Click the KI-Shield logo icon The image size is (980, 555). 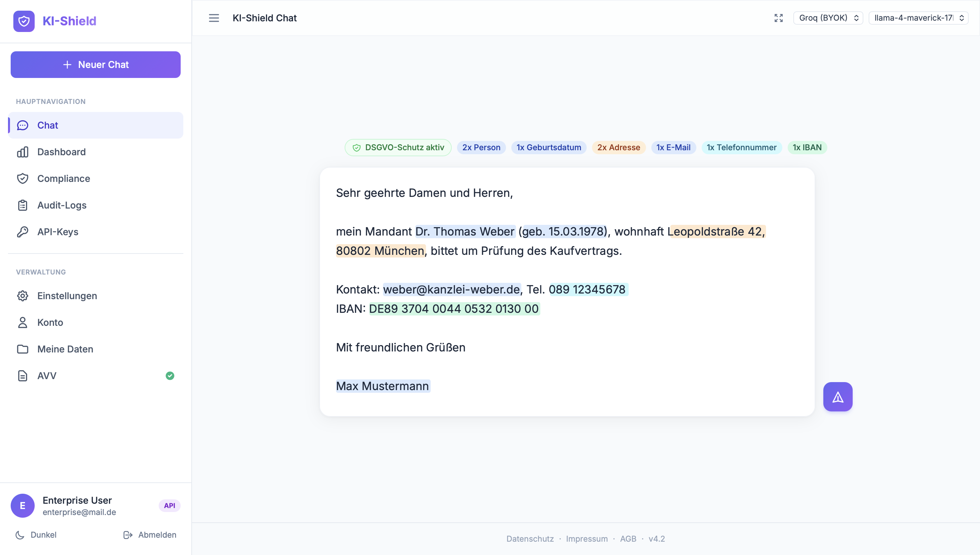(24, 21)
